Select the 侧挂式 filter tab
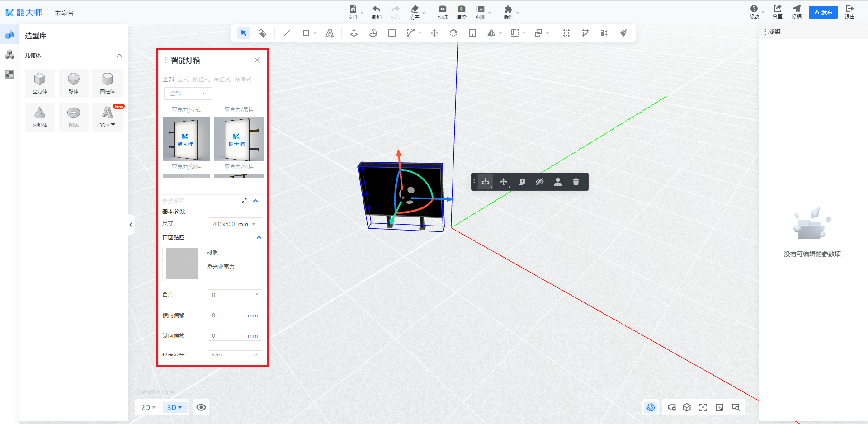 click(201, 80)
